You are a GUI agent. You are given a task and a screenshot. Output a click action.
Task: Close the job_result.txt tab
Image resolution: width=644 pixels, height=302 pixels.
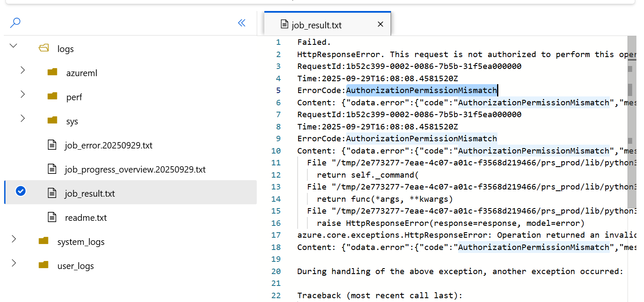pyautogui.click(x=380, y=24)
